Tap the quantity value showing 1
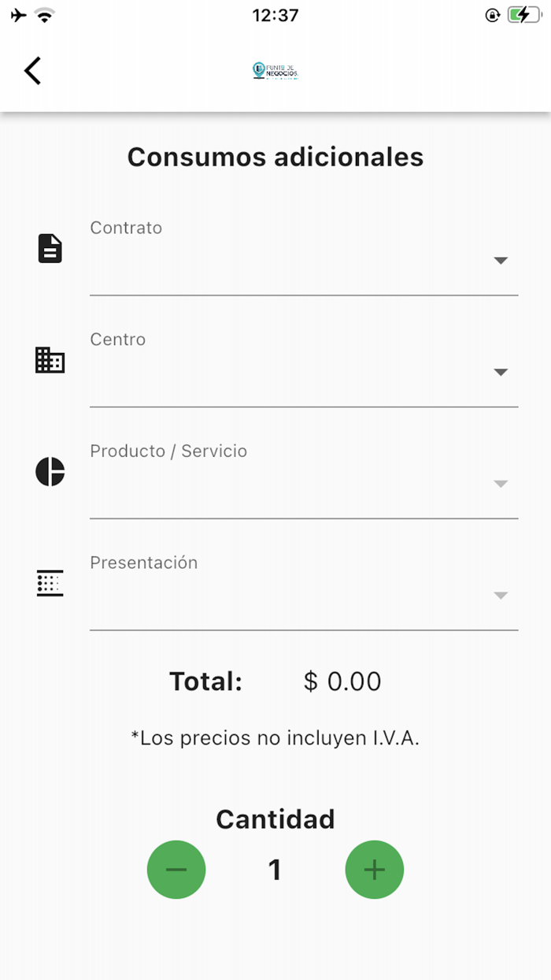 click(x=275, y=870)
